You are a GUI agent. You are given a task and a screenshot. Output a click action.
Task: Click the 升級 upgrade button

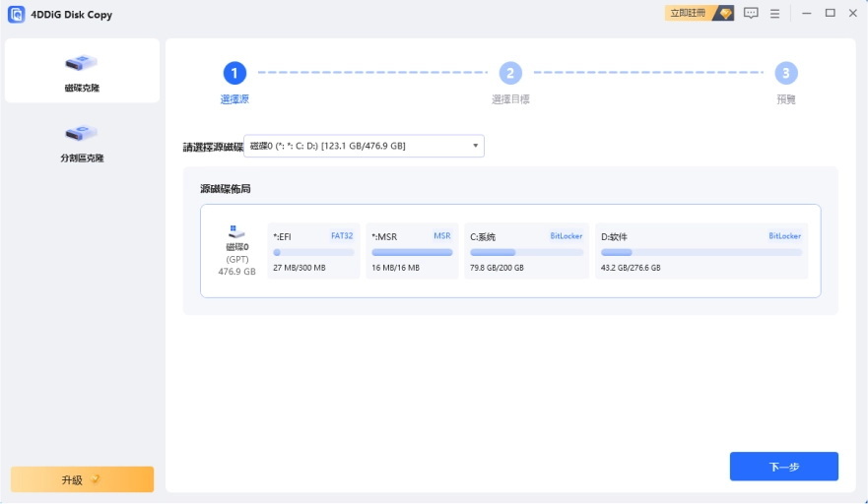(82, 479)
